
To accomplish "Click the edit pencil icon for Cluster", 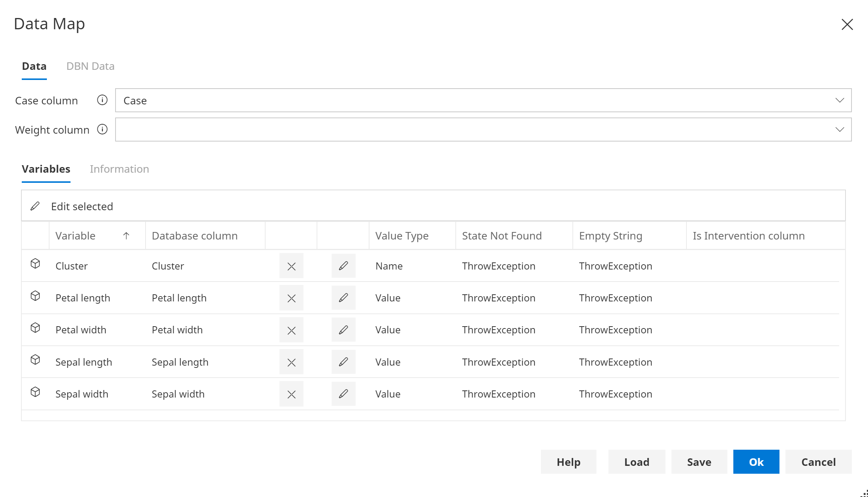I will click(x=343, y=265).
